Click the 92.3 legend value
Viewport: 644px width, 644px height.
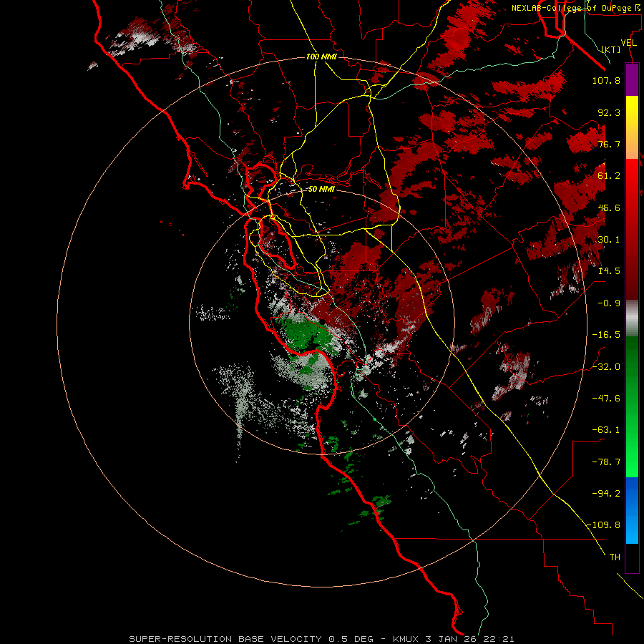coord(609,112)
